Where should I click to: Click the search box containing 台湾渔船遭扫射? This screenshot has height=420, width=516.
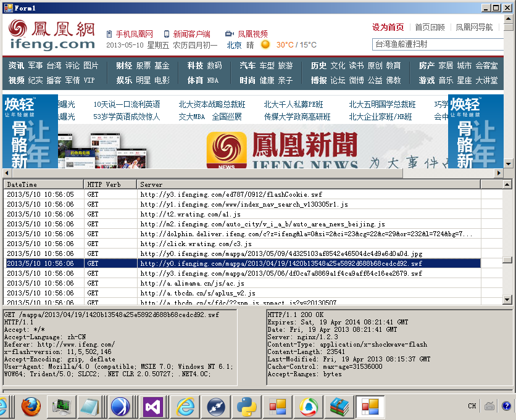[437, 44]
